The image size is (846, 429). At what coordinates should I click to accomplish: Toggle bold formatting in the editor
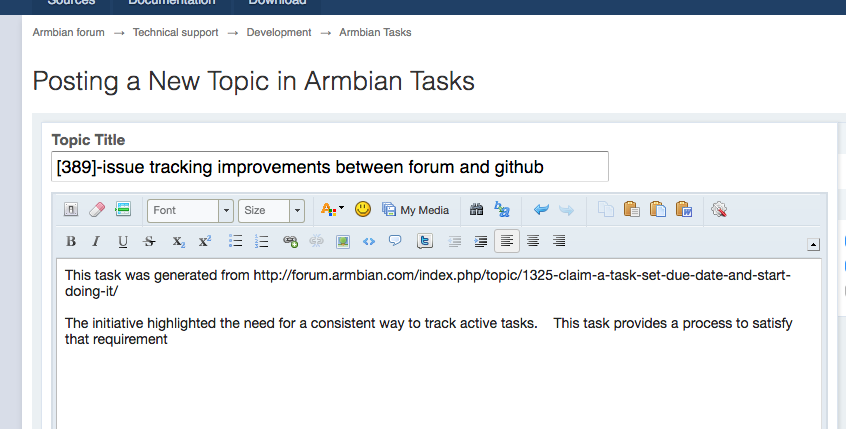pyautogui.click(x=71, y=241)
